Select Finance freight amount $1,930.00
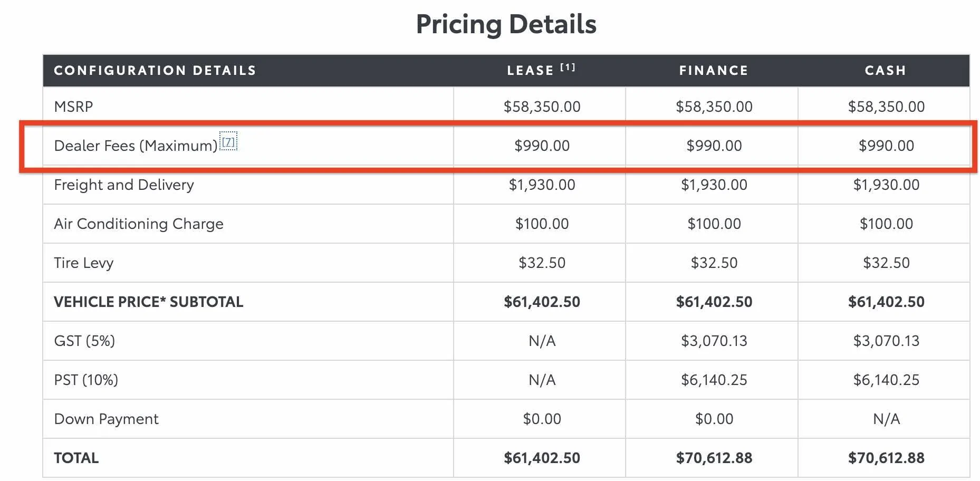Viewport: 980px width, 481px height. click(714, 185)
